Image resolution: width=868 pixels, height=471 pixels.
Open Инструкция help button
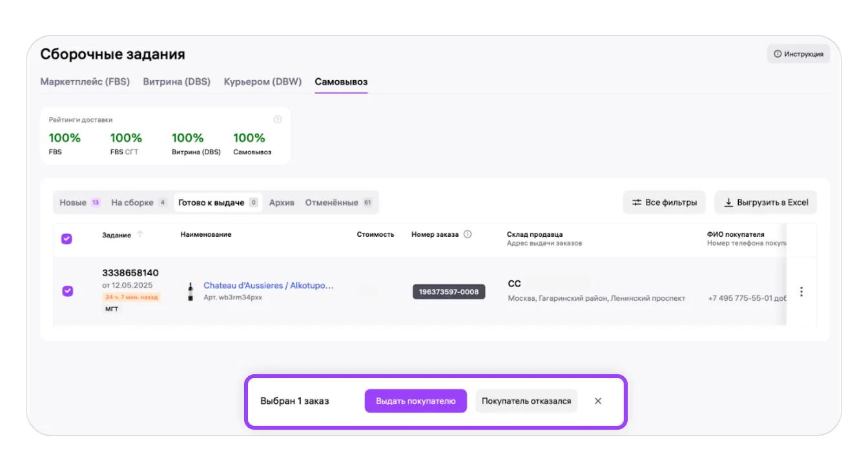coord(798,54)
